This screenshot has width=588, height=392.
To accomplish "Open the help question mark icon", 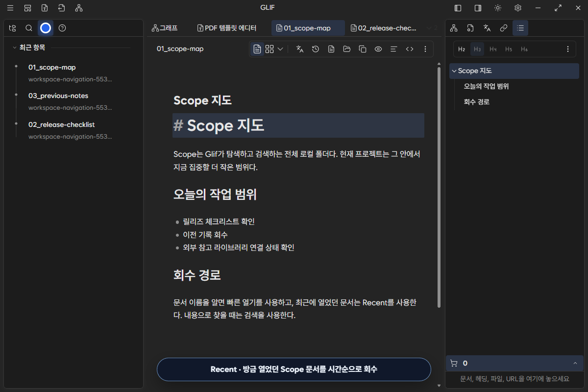I will click(62, 28).
